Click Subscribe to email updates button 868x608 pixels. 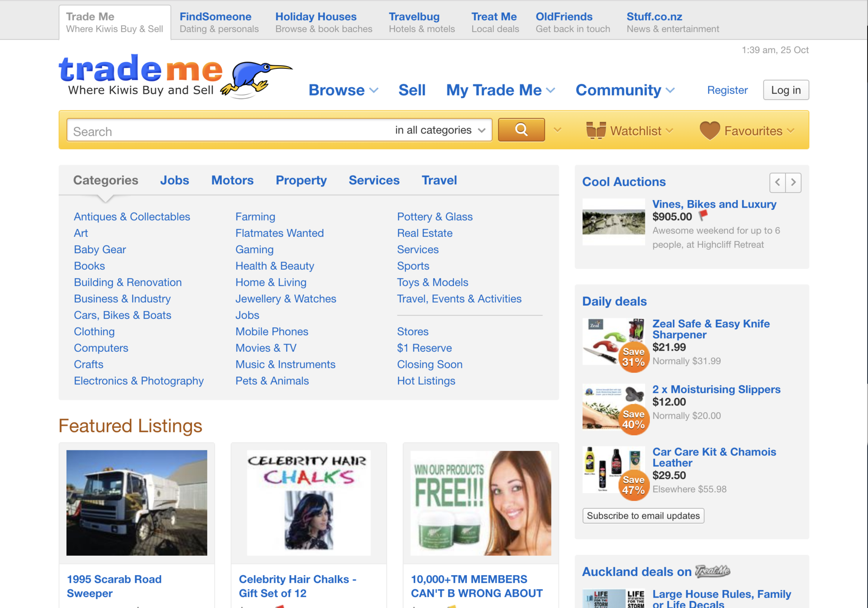643,516
